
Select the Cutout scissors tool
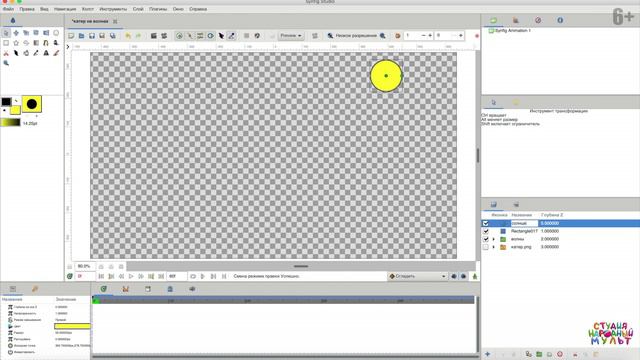click(x=6, y=53)
